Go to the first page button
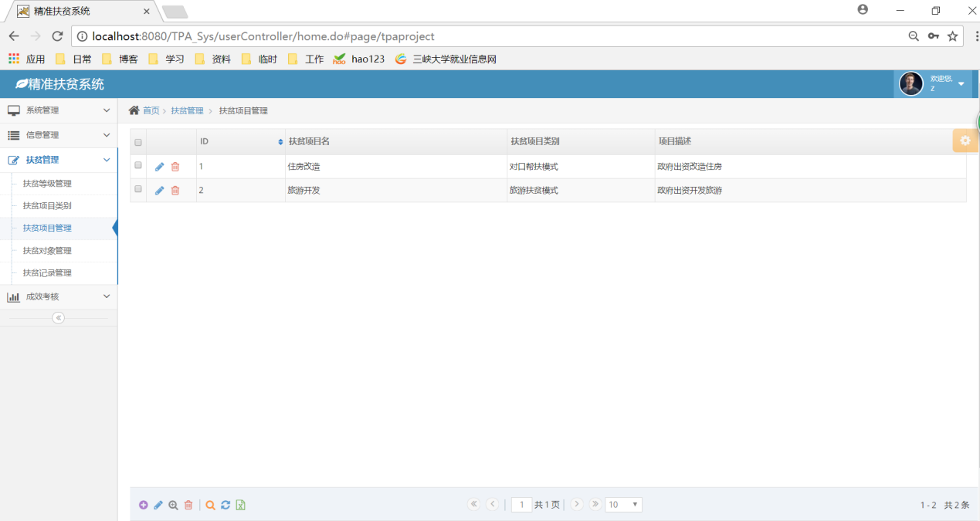 (474, 504)
